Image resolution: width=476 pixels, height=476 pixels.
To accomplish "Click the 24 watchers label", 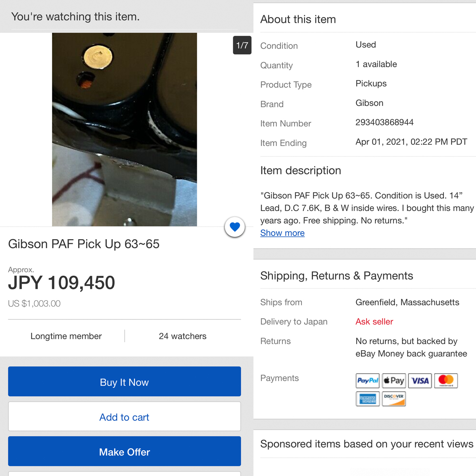I will pos(183,336).
